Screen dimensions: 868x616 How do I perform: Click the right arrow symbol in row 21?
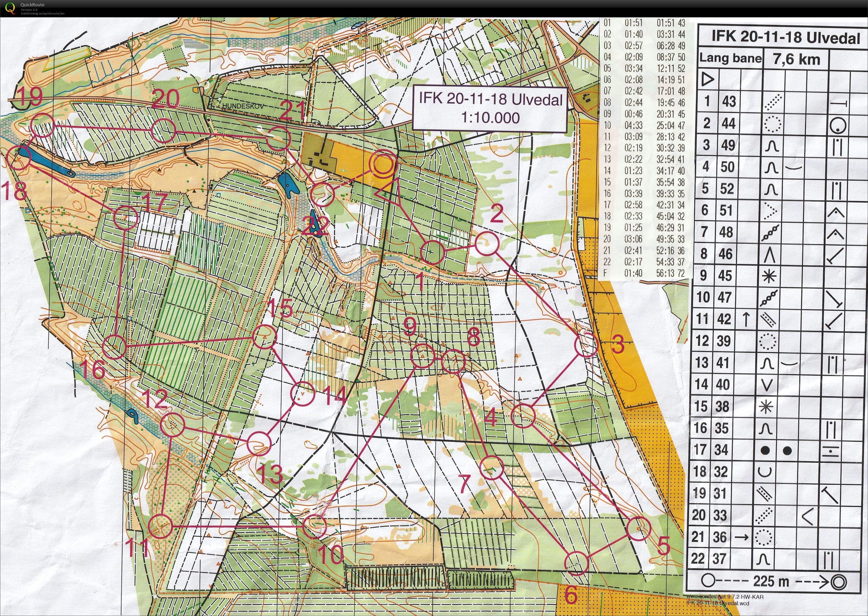[741, 537]
